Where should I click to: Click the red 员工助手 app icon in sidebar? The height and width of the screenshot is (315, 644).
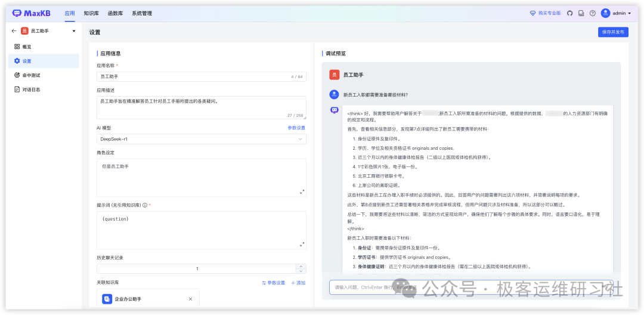point(24,31)
